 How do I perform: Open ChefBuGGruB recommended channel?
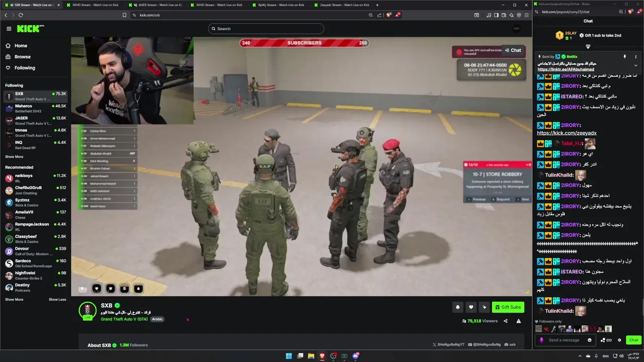(x=35, y=190)
